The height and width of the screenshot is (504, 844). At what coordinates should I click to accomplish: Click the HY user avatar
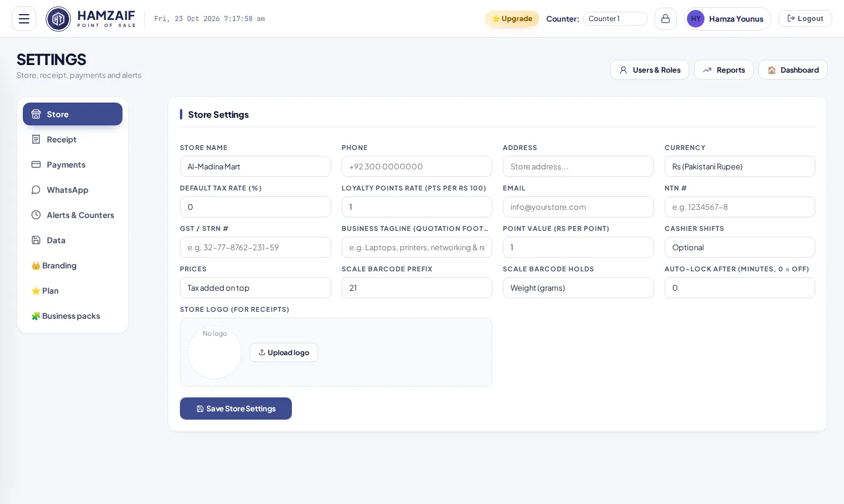pyautogui.click(x=696, y=19)
